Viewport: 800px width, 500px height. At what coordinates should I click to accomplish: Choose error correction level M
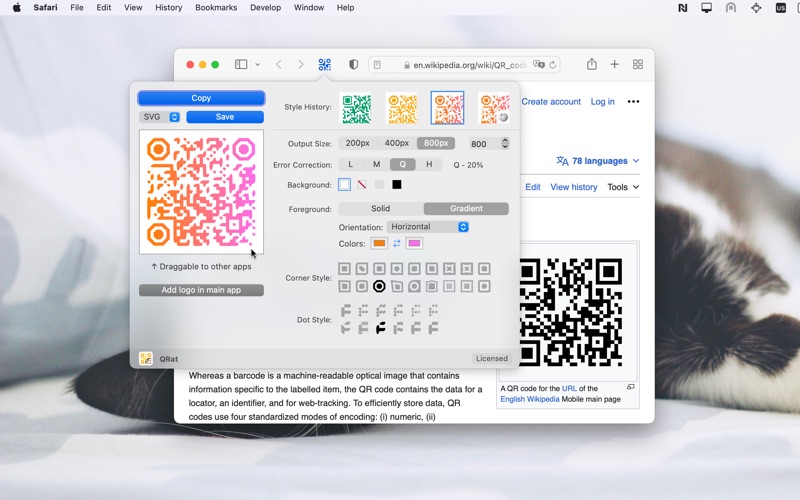[x=377, y=164]
